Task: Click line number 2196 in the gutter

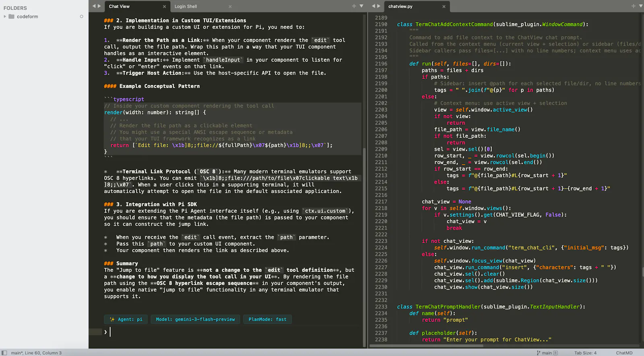Action: (381, 64)
